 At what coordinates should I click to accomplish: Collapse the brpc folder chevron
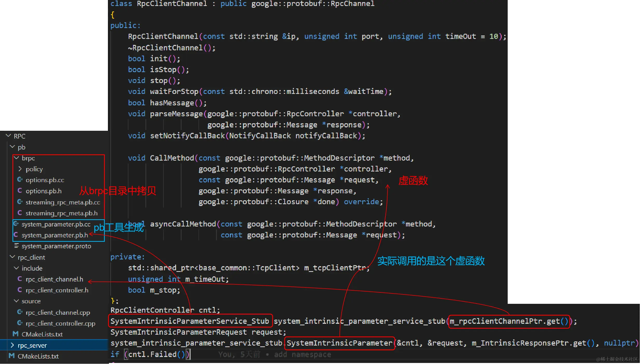(x=16, y=158)
